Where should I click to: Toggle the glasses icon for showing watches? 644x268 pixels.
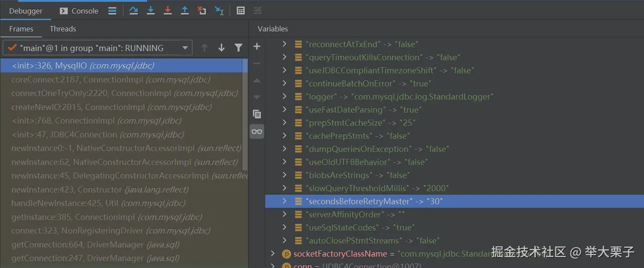(257, 132)
